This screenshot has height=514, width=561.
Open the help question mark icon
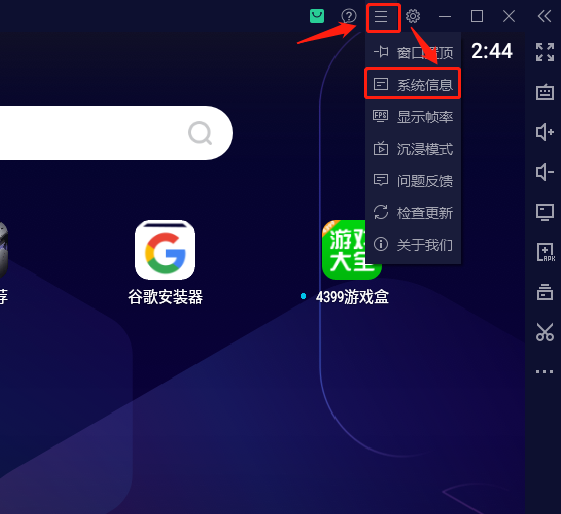(x=349, y=16)
